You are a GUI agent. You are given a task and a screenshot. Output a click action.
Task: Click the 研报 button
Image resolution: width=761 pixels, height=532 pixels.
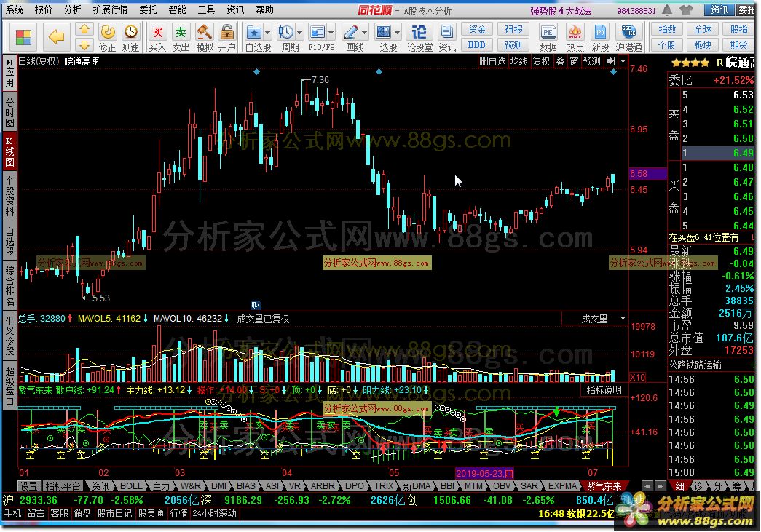tap(513, 30)
